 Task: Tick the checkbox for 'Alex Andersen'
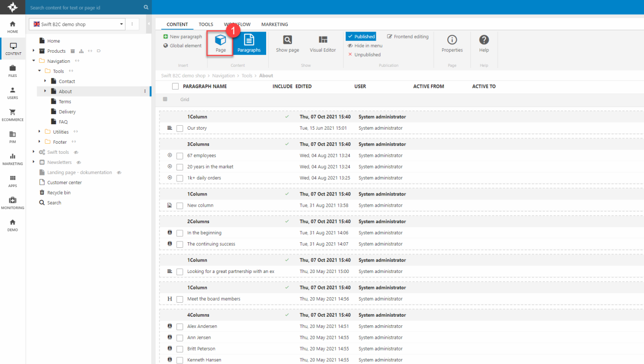point(180,327)
